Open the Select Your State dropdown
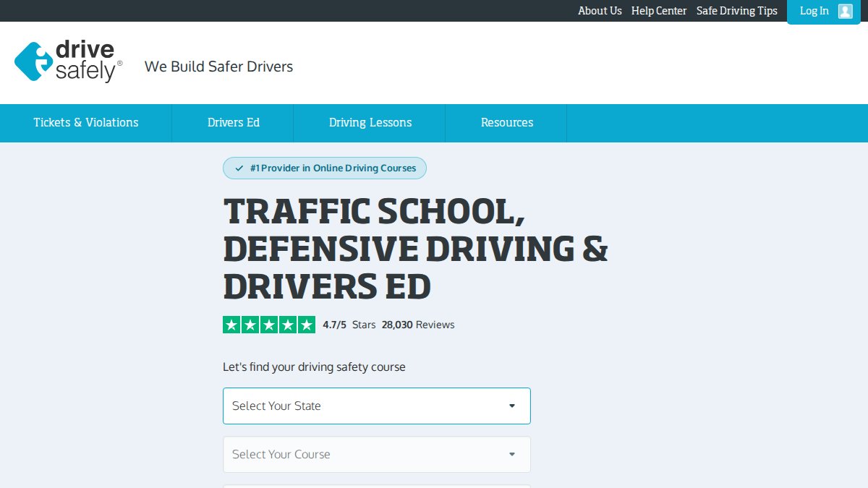The height and width of the screenshot is (488, 868). [x=377, y=406]
